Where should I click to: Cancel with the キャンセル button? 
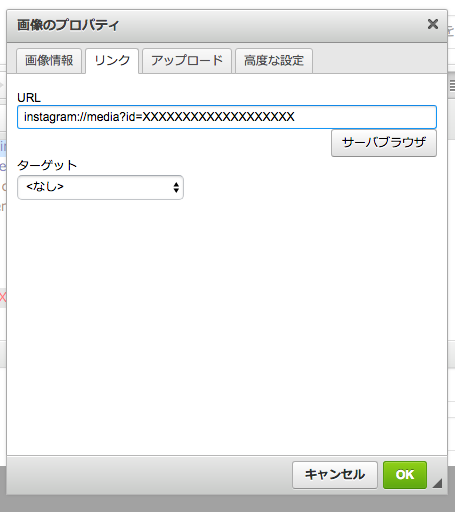pos(335,475)
